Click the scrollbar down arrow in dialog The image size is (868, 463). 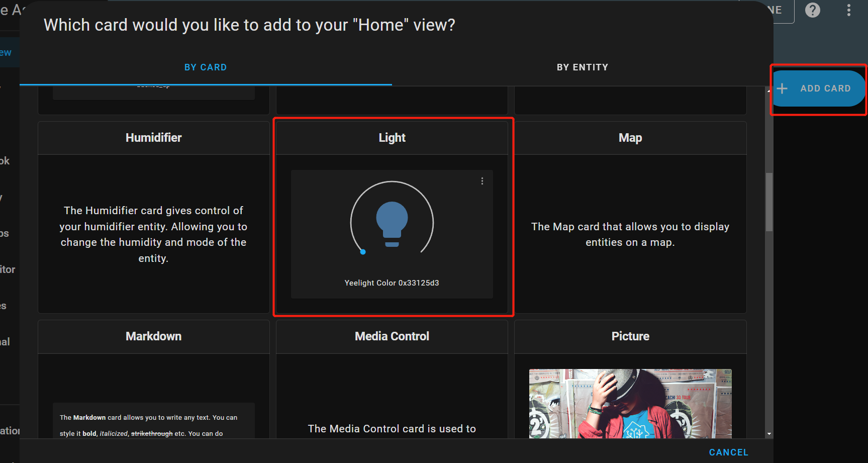tap(769, 434)
